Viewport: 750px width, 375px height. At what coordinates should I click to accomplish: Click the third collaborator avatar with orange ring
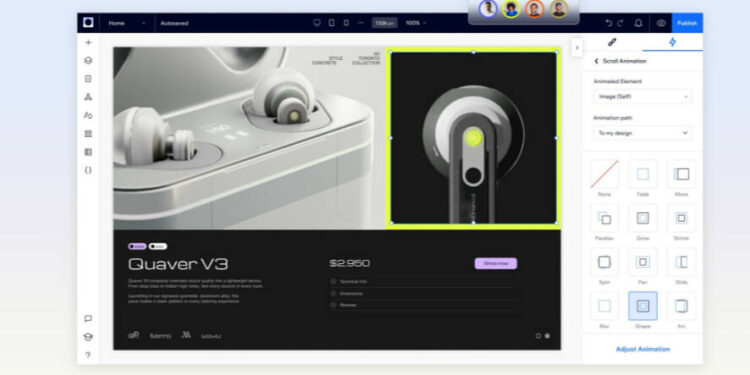[535, 9]
